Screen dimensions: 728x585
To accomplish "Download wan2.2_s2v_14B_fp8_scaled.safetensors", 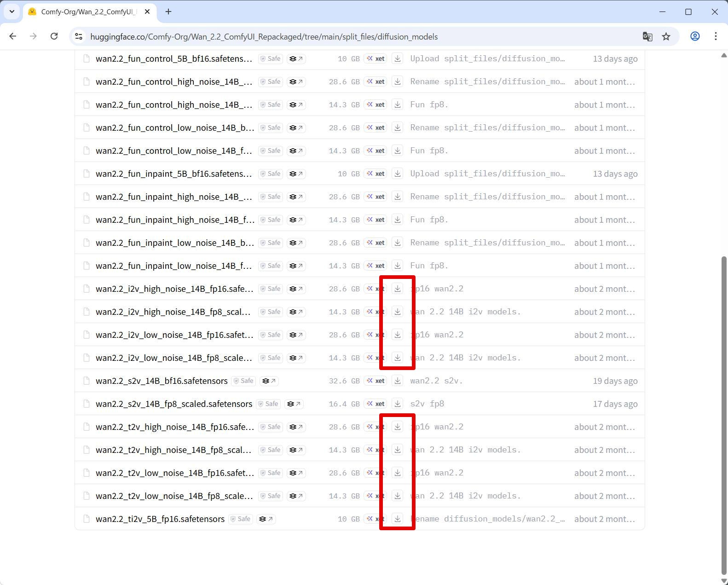I will point(398,404).
